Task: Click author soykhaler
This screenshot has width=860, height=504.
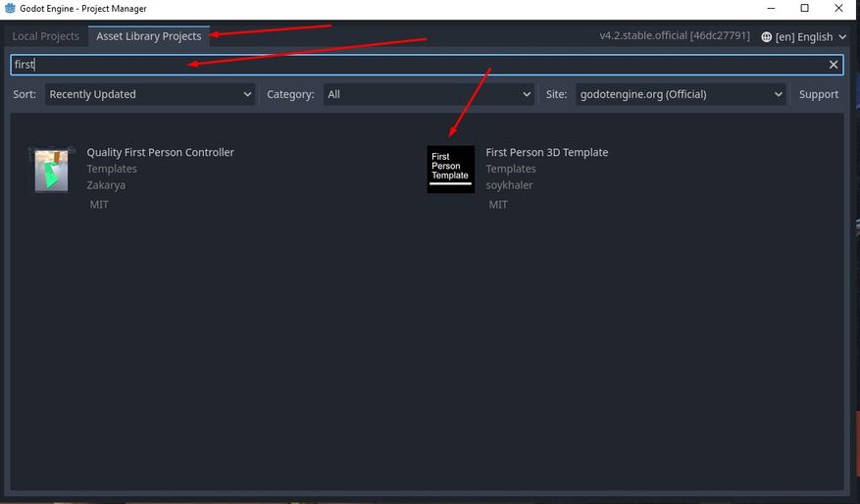Action: pyautogui.click(x=509, y=185)
